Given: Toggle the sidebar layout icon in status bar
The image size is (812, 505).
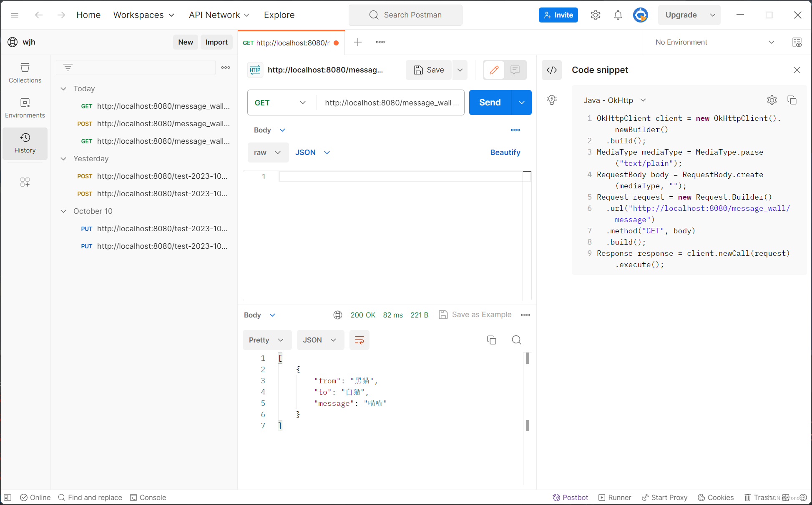Looking at the screenshot, I should click(x=8, y=497).
